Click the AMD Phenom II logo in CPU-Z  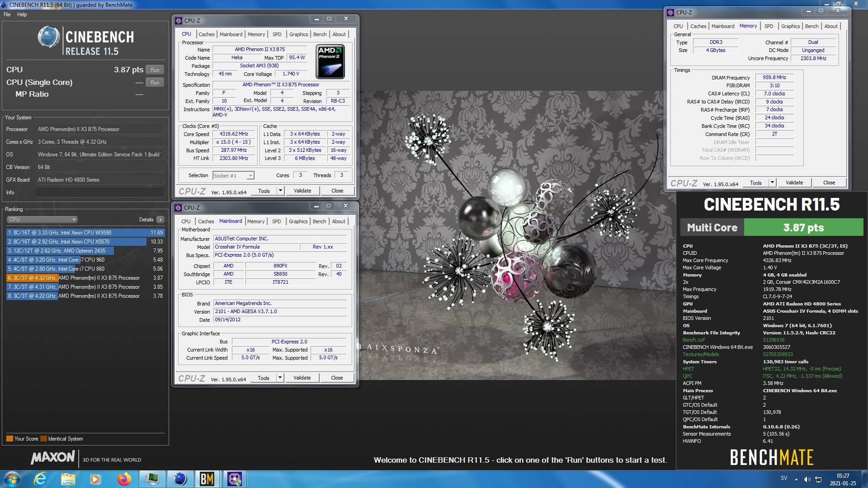click(330, 61)
